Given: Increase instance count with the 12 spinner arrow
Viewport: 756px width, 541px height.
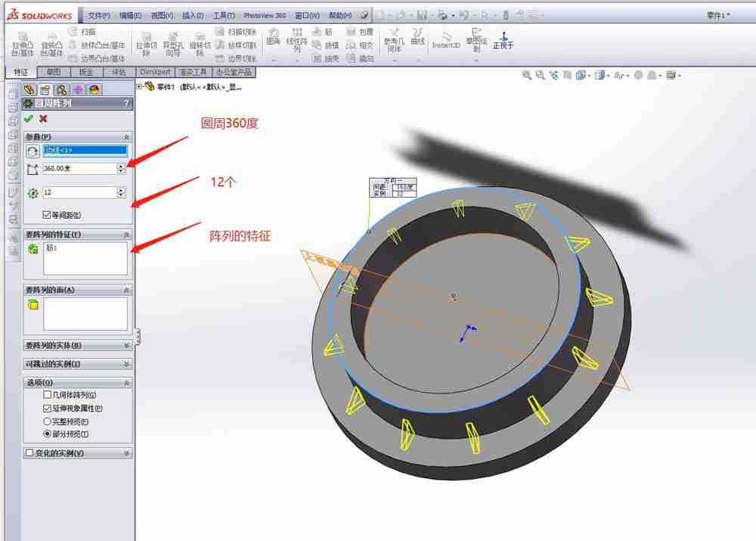Looking at the screenshot, I should 121,190.
